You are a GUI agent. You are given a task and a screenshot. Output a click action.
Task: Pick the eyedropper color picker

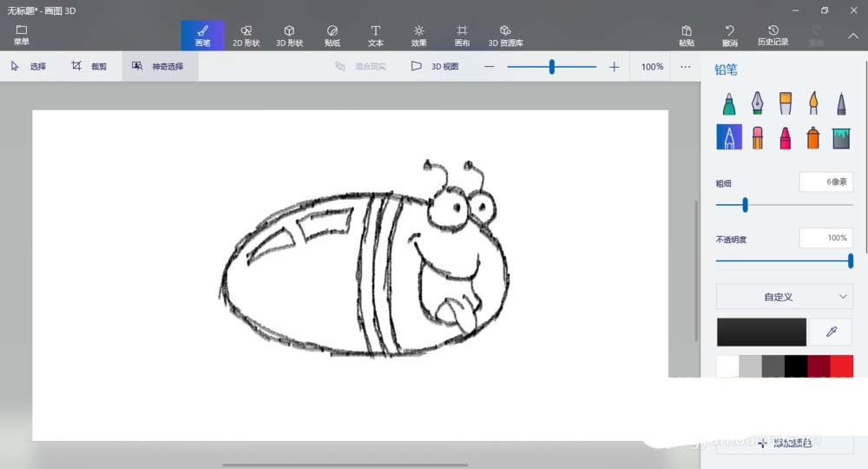coord(831,332)
